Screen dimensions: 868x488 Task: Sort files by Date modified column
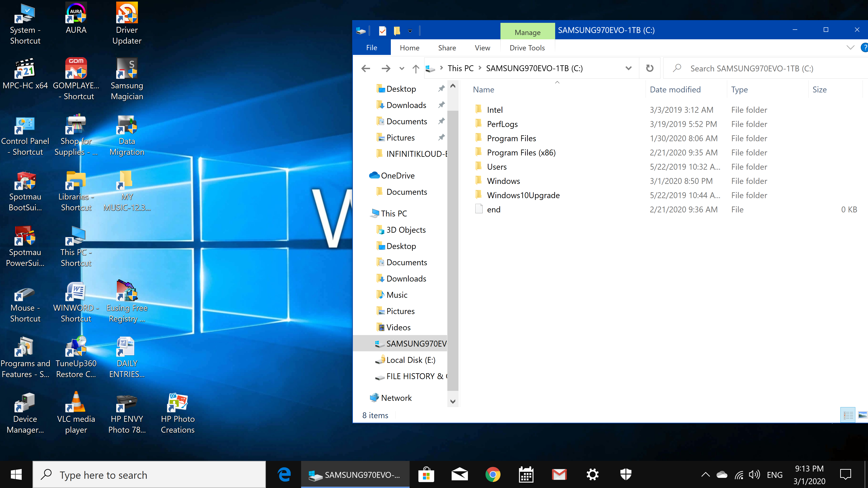pos(675,90)
